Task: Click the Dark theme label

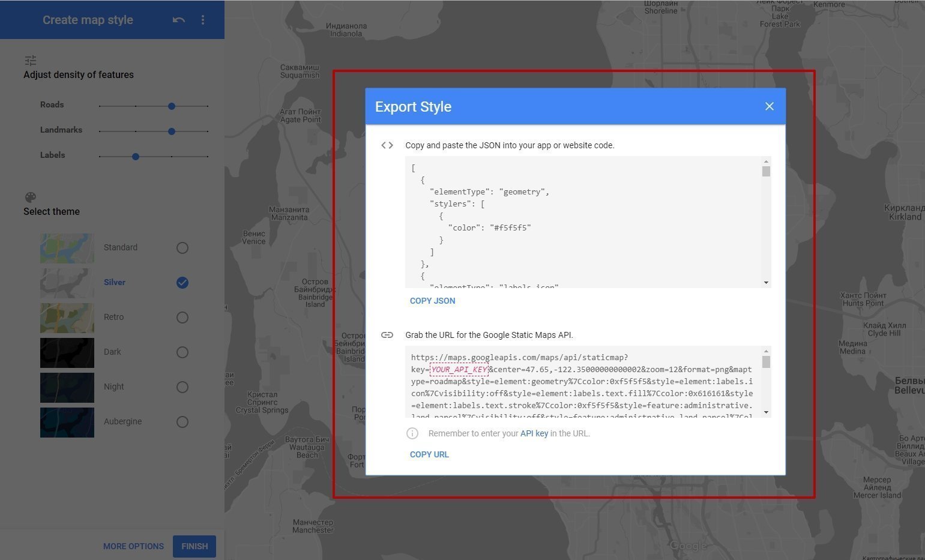Action: [x=112, y=352]
